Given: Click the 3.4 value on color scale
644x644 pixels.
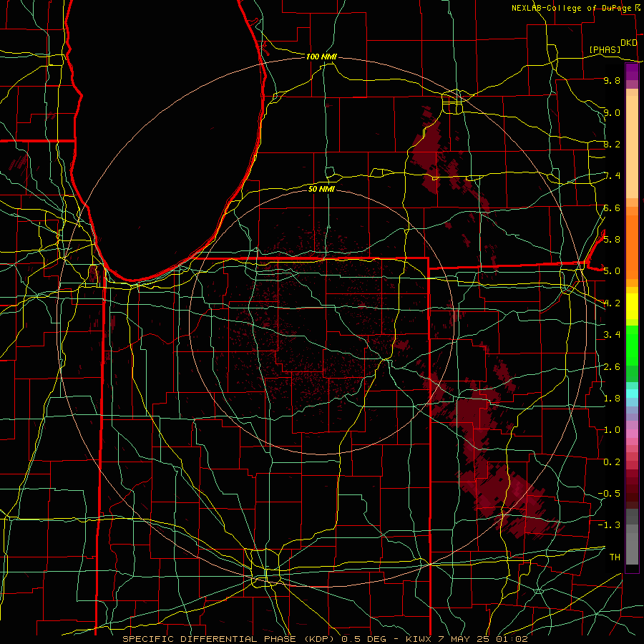Looking at the screenshot, I should tap(612, 334).
